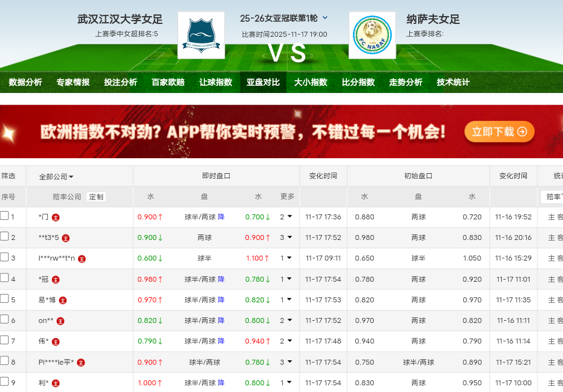Click red 主 badge beside 易*博
563x392 pixels.
63,300
